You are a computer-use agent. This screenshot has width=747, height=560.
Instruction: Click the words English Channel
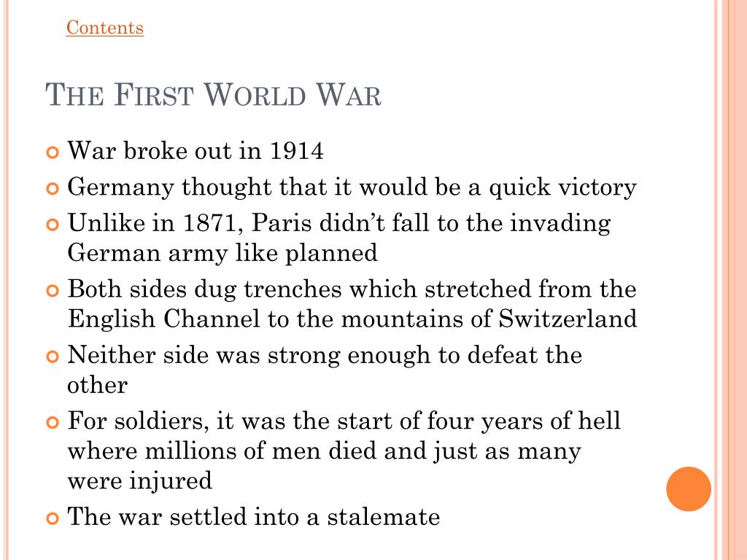click(164, 319)
